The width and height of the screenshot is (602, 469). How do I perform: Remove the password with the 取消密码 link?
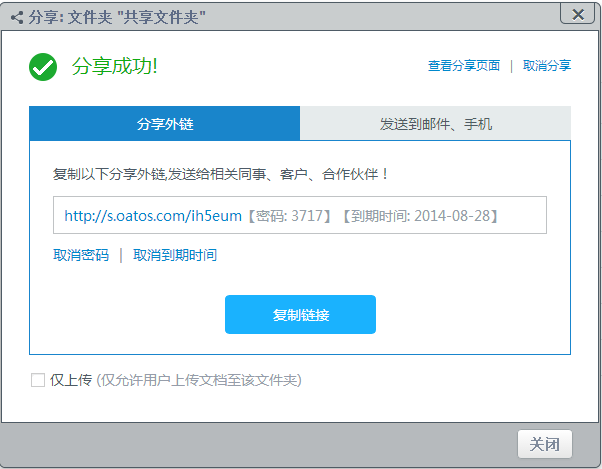pyautogui.click(x=81, y=255)
